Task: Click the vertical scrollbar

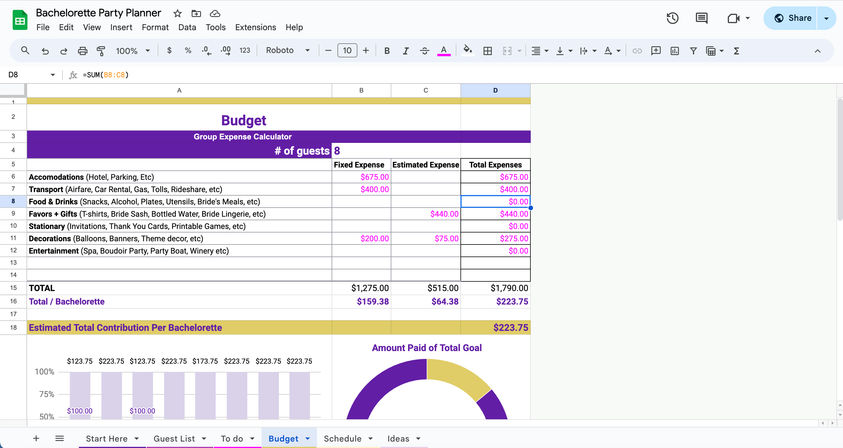Action: click(x=839, y=159)
